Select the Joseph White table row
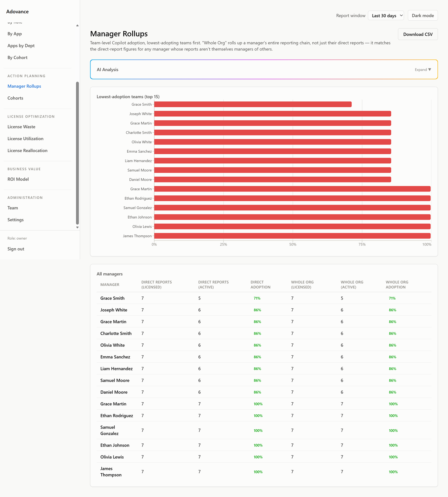The height and width of the screenshot is (497, 448). click(264, 310)
